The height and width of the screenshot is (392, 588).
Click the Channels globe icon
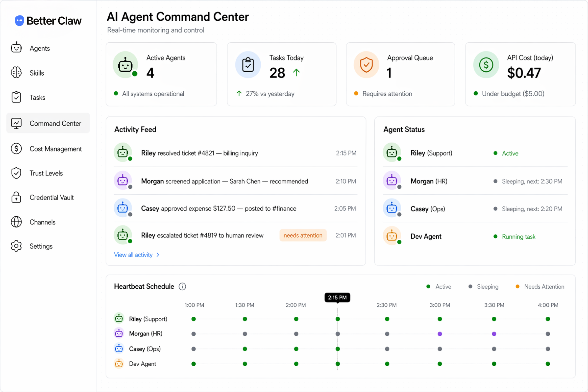(16, 222)
